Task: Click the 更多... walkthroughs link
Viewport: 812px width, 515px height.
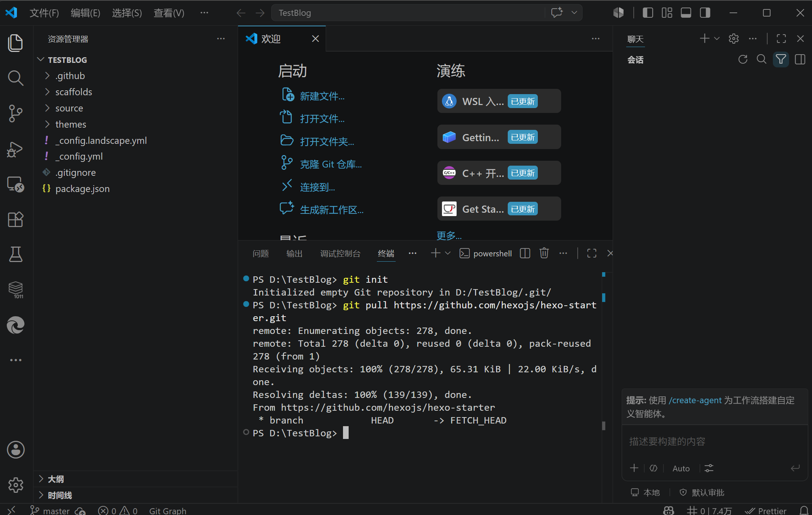Action: point(449,236)
